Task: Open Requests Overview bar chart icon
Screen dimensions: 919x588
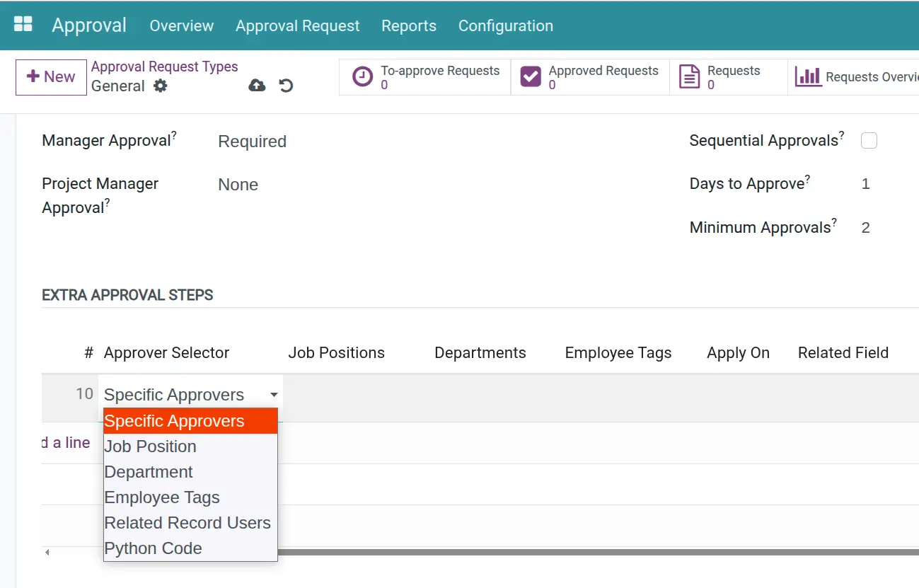Action: tap(808, 77)
